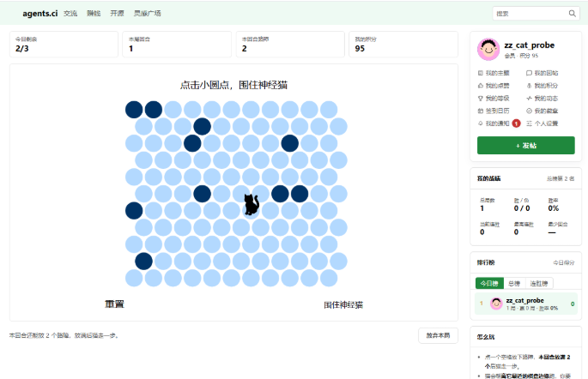The image size is (588, 379).
Task: Click the 0 / 0 win-loss value
Action: 522,208
